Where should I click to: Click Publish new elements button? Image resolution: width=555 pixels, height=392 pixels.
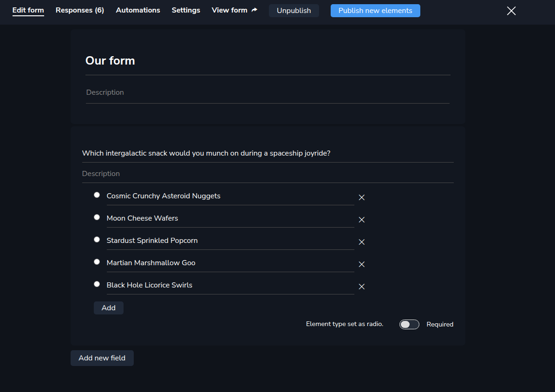click(375, 11)
